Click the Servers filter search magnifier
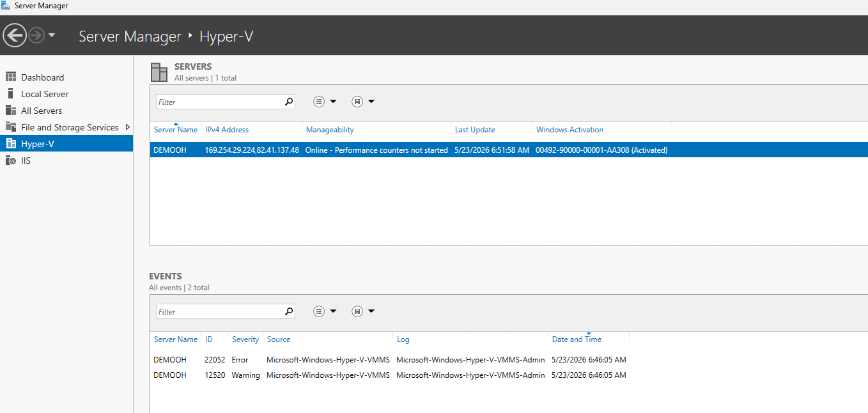 [288, 102]
